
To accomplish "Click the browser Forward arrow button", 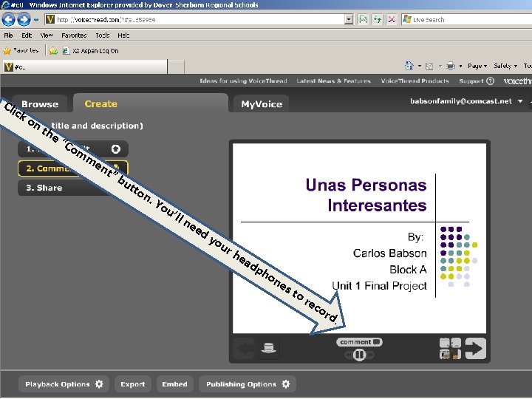I will pyautogui.click(x=24, y=20).
